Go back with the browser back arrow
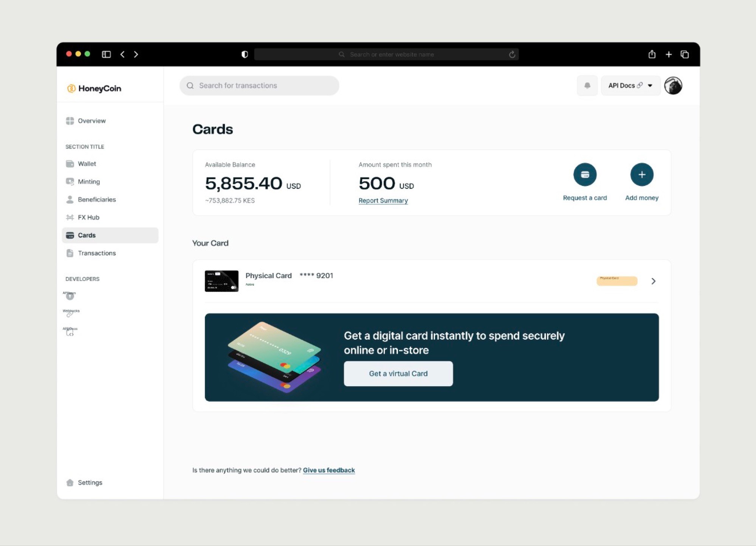Screen dimensions: 756x546 coord(122,54)
